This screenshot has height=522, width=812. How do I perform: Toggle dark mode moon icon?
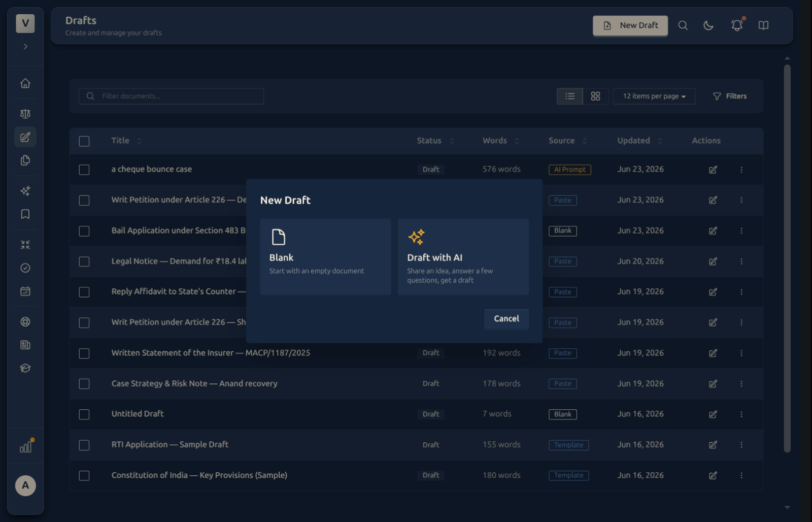(x=708, y=25)
